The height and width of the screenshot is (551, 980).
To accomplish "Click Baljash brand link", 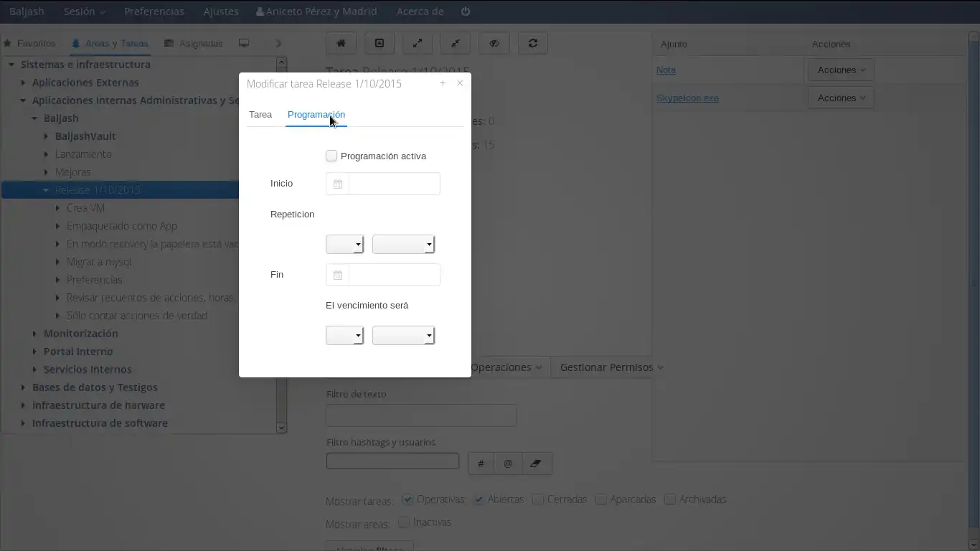I will [27, 11].
